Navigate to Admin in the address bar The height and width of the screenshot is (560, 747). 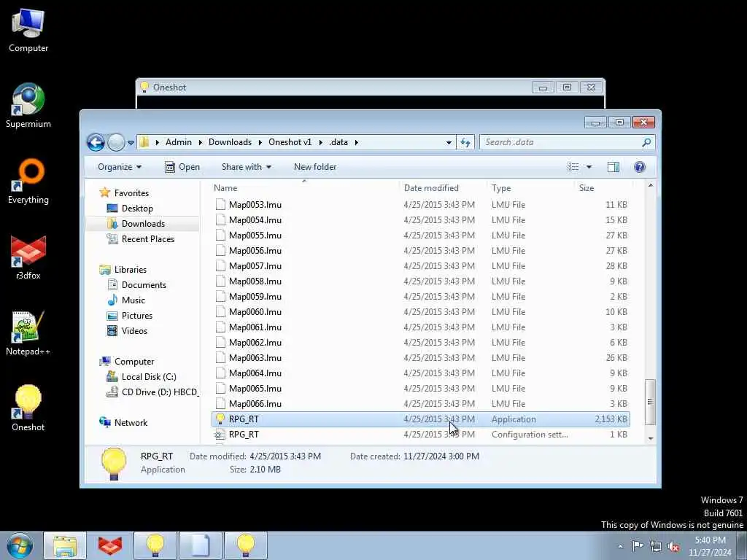(x=179, y=142)
